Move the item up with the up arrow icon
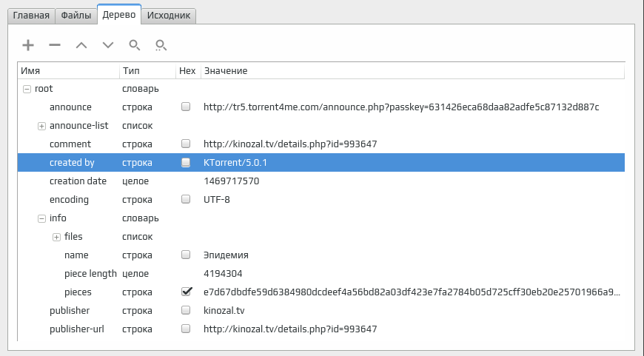This screenshot has width=644, height=356. click(x=81, y=45)
